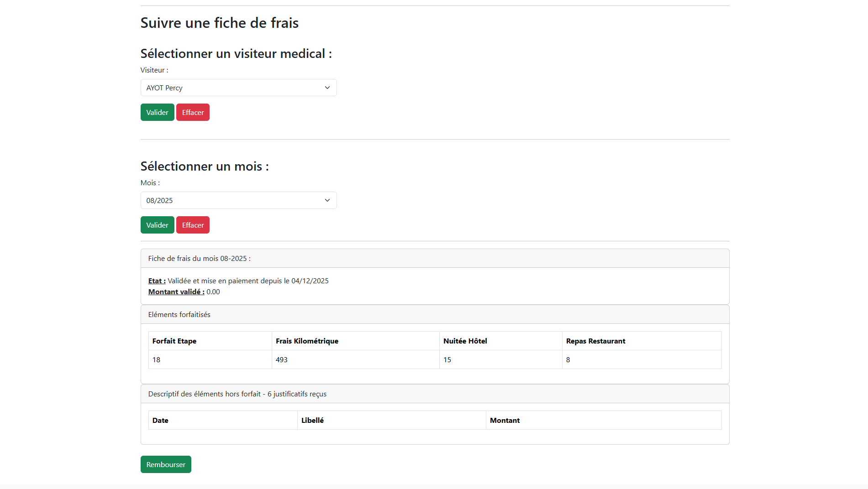Image resolution: width=868 pixels, height=489 pixels.
Task: Click the Eléments forfaitisés panel header
Action: coord(179,315)
